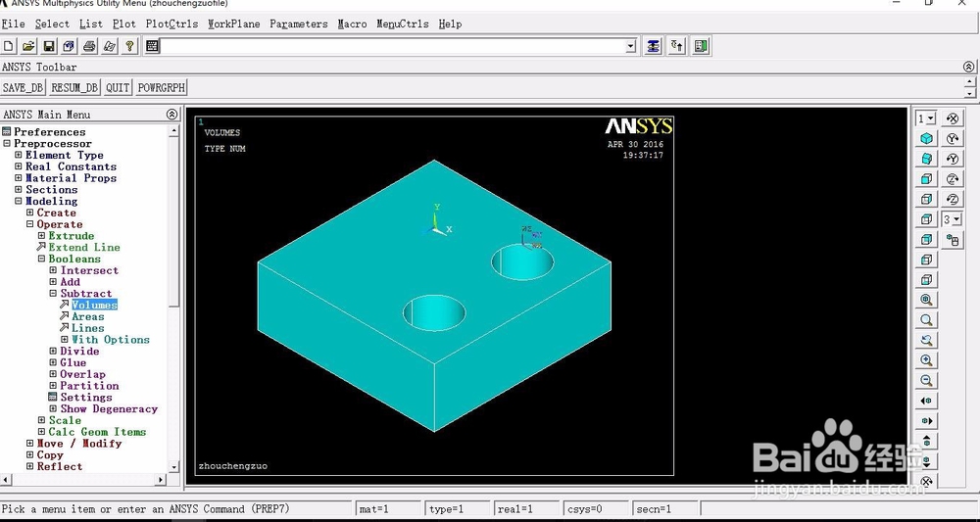Click the QUIT toolbar button
Viewport: 980px width, 522px height.
(x=118, y=87)
